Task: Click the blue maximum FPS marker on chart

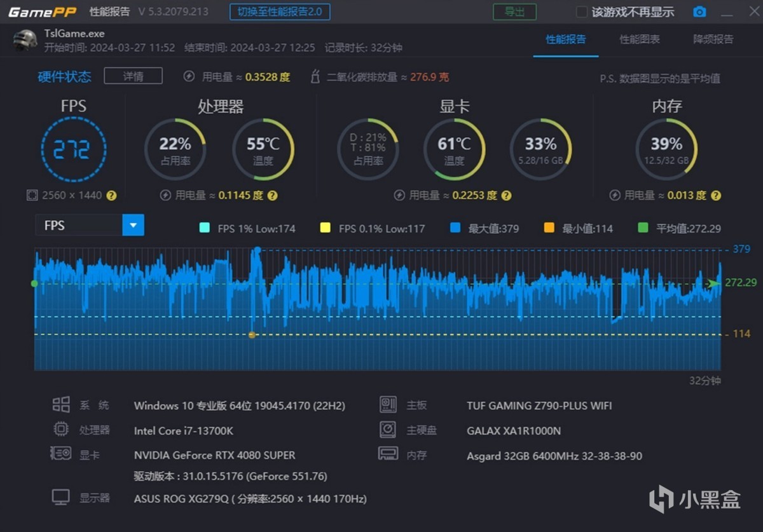Action: click(257, 250)
